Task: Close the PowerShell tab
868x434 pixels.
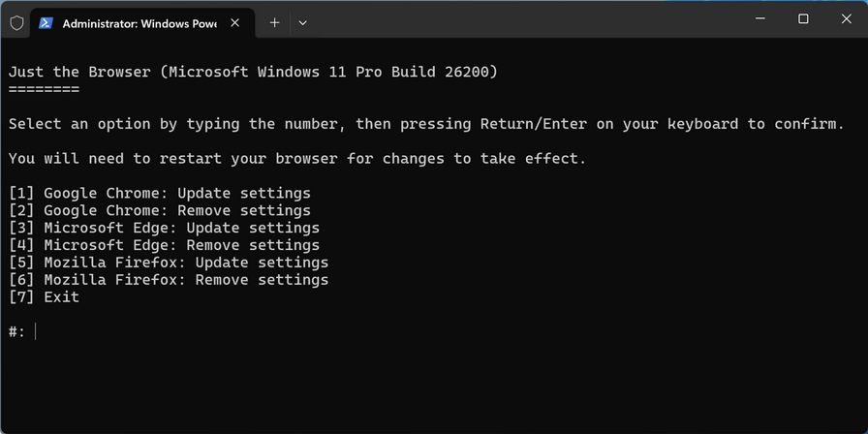Action: pyautogui.click(x=235, y=22)
